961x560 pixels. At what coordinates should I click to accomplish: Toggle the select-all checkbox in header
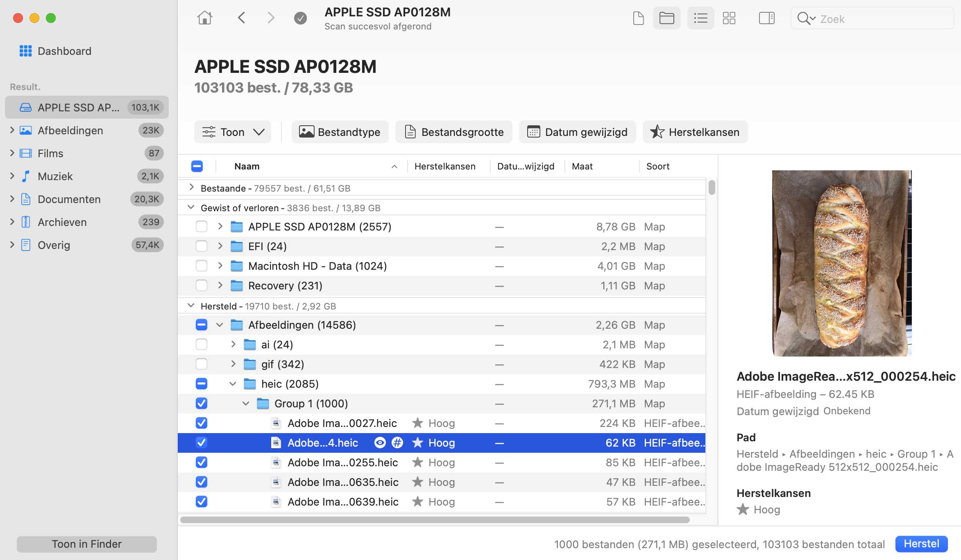197,166
